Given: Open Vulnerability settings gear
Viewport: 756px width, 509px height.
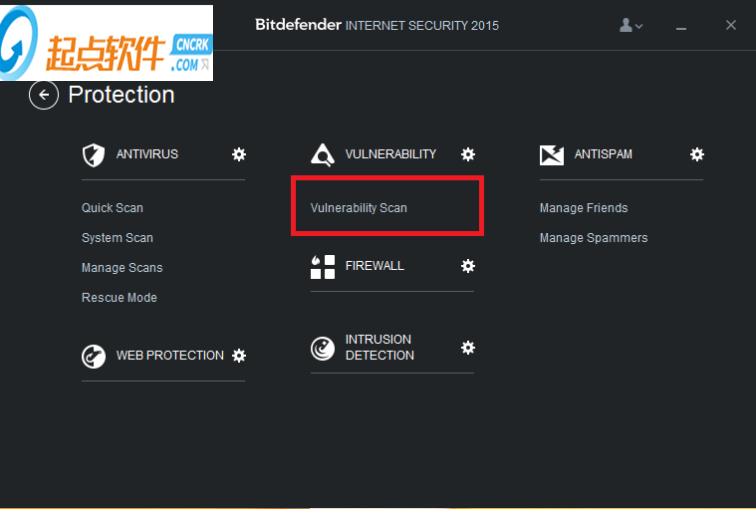Looking at the screenshot, I should [468, 154].
